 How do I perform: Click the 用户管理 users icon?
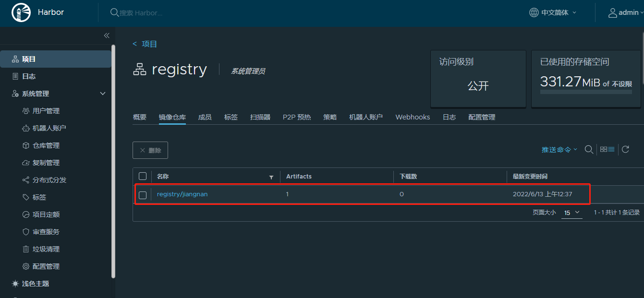pyautogui.click(x=26, y=111)
